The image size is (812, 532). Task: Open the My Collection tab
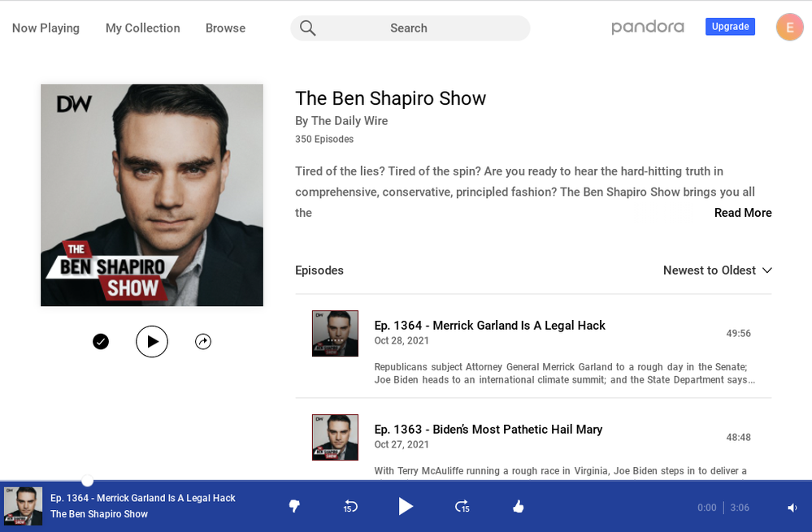click(142, 28)
